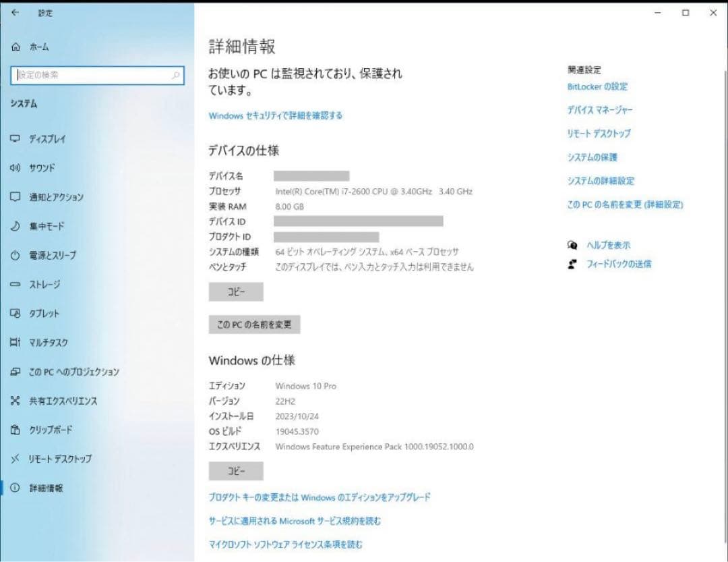
Task: Open the Windows Security details link
Action: (275, 115)
